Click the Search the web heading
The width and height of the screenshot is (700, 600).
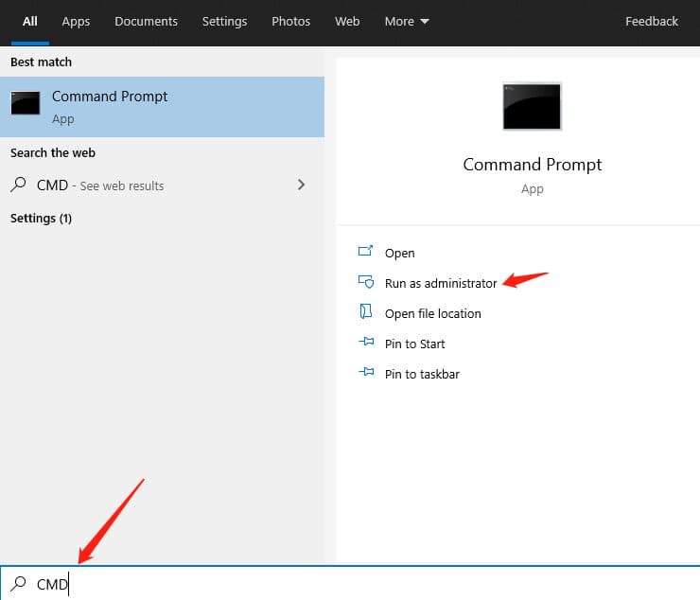(x=53, y=152)
